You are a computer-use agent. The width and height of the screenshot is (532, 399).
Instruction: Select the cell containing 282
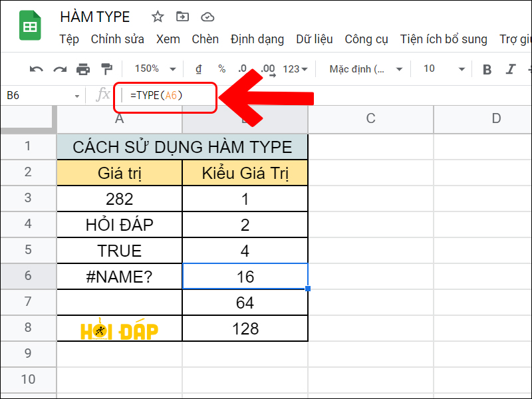120,199
